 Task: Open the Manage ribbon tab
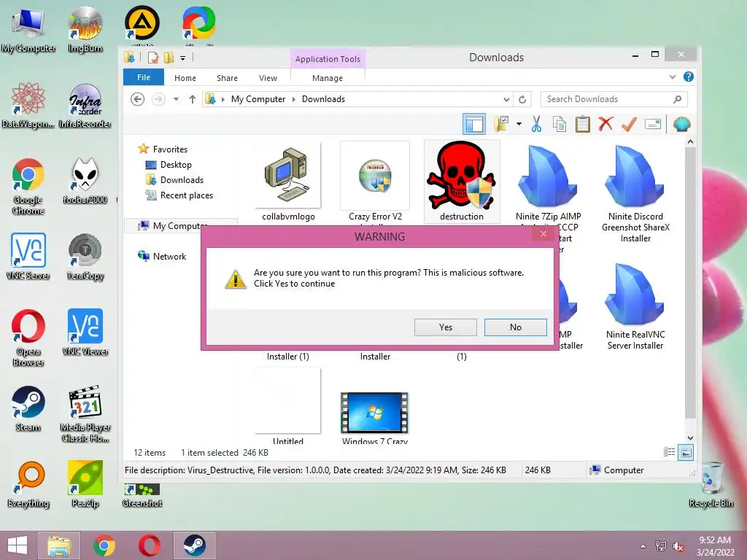328,77
